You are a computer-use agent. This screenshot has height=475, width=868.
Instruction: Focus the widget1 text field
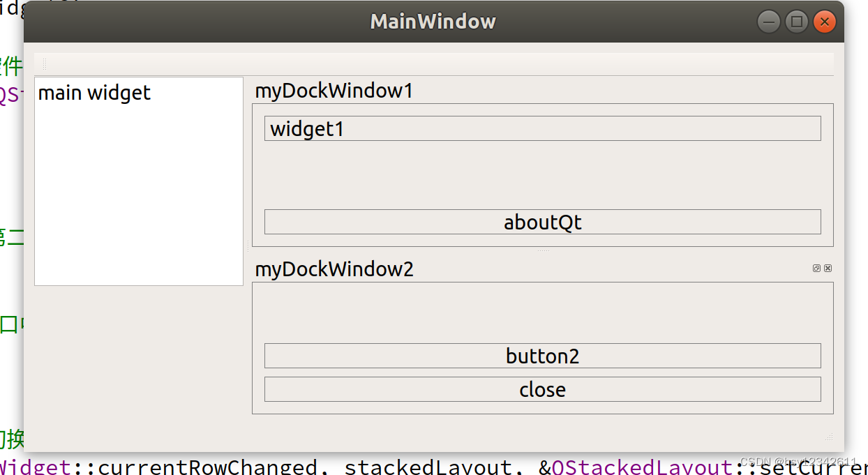coord(542,128)
